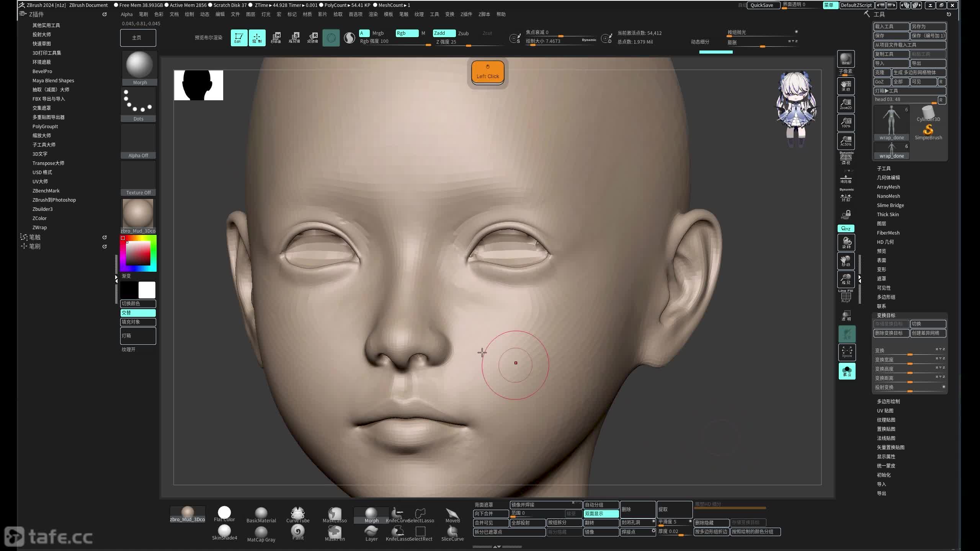Click the Scale (缩放) view icon in right shelf
The height and width of the screenshot is (551, 980).
tap(846, 279)
